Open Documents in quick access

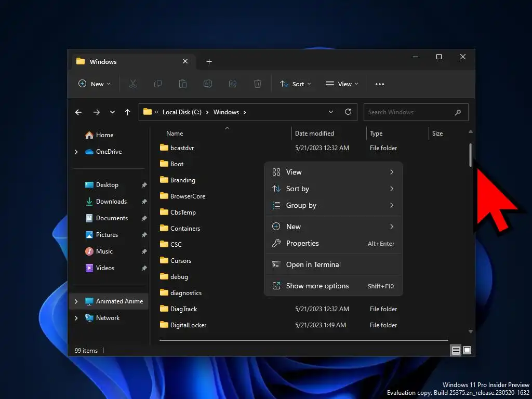pyautogui.click(x=107, y=218)
